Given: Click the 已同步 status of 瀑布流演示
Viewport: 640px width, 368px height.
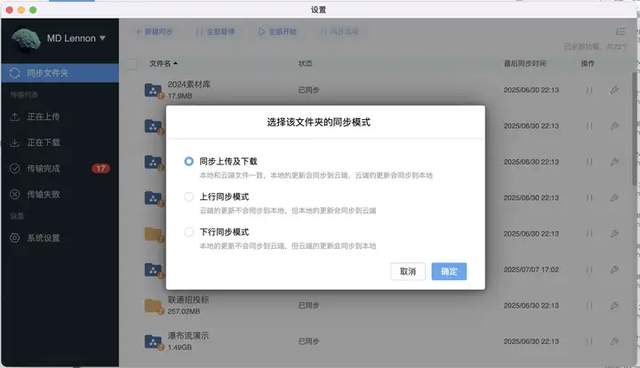Looking at the screenshot, I should [x=309, y=341].
